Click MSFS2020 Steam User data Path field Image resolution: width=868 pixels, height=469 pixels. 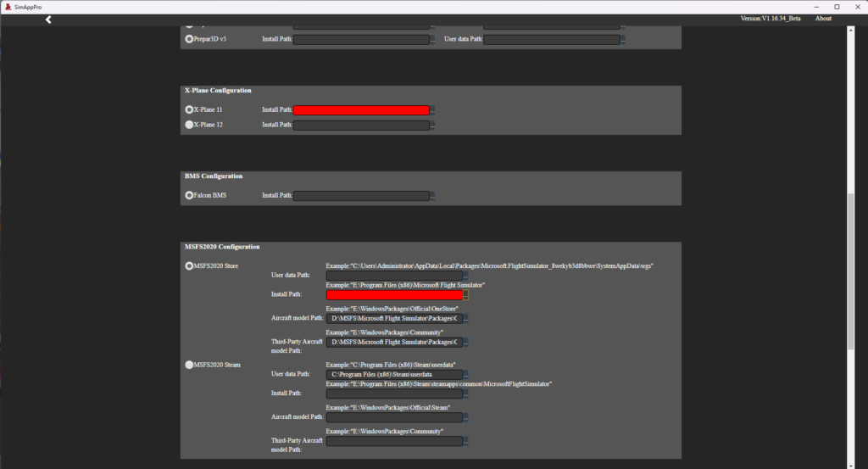(x=394, y=374)
